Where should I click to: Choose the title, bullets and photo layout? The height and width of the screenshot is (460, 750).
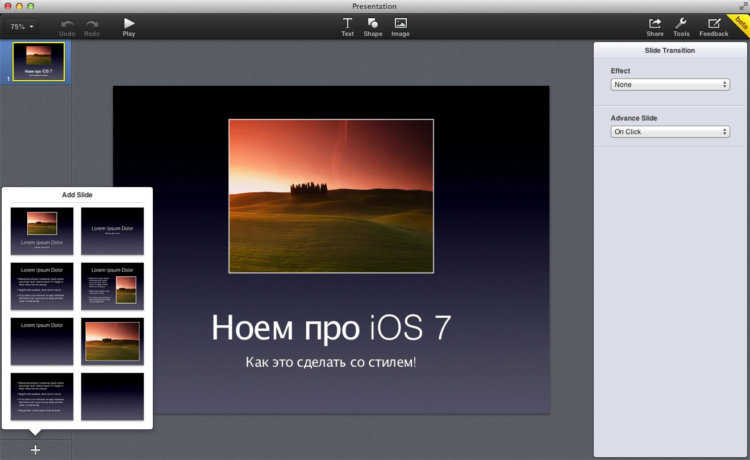pos(112,286)
